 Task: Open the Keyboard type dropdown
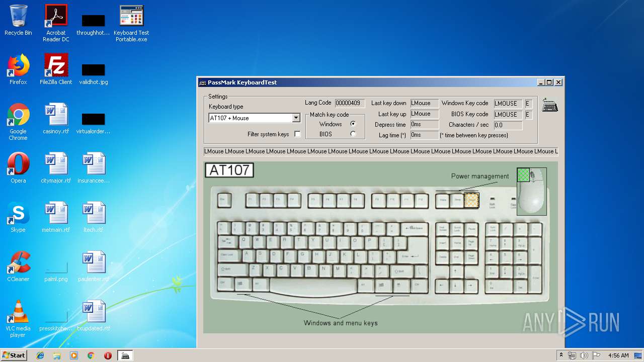tap(296, 118)
